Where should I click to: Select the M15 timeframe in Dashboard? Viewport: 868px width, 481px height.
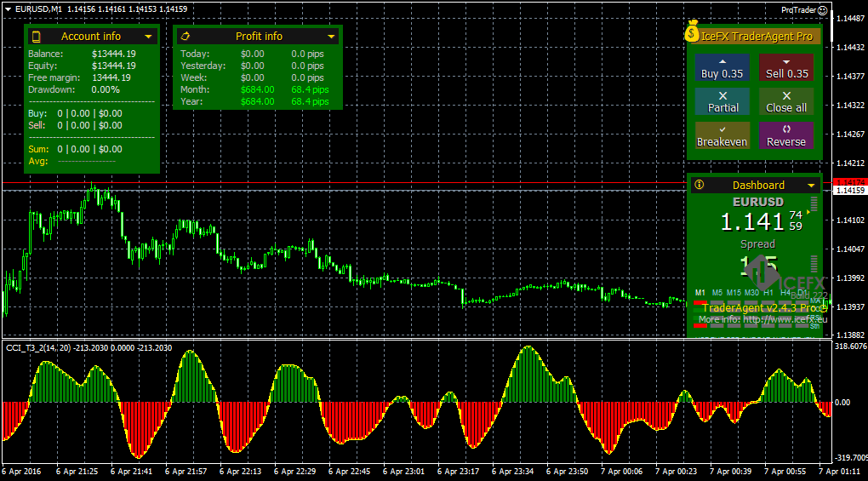pyautogui.click(x=734, y=292)
